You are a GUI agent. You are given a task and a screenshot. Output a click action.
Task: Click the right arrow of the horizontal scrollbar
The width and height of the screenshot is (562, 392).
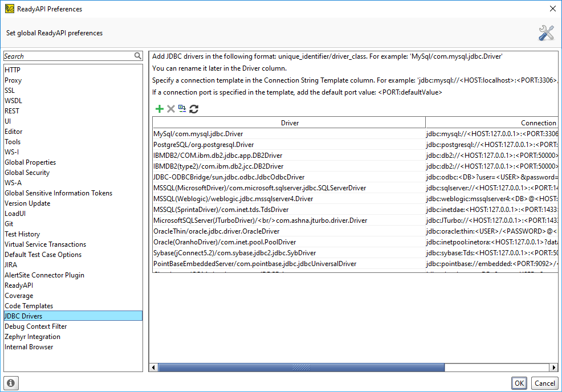click(x=554, y=367)
